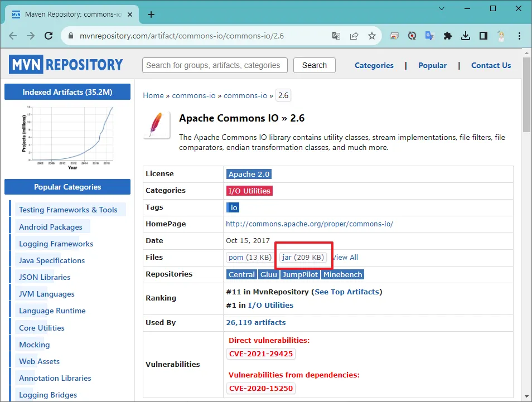Open Popular in the top navigation
The width and height of the screenshot is (532, 402).
tap(432, 65)
